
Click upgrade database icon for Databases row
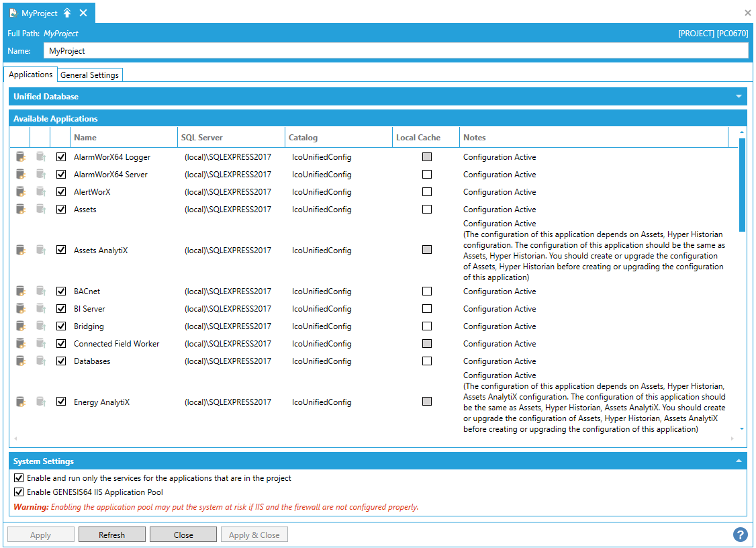point(41,361)
